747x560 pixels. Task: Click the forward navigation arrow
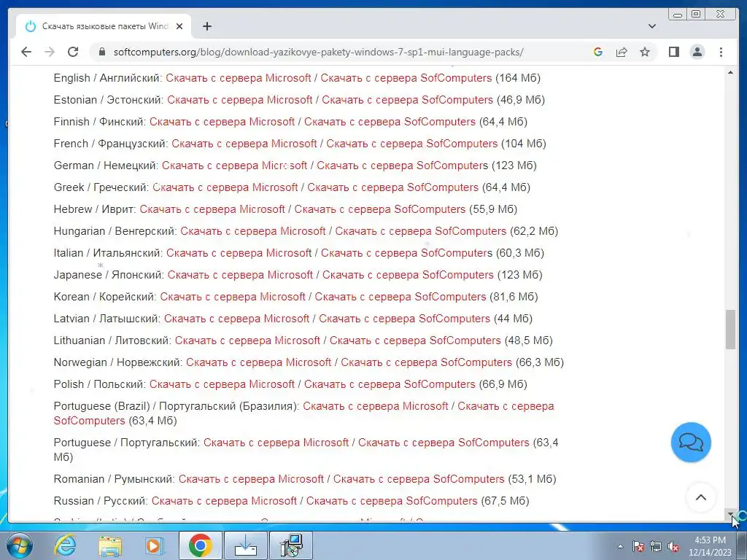pos(50,52)
